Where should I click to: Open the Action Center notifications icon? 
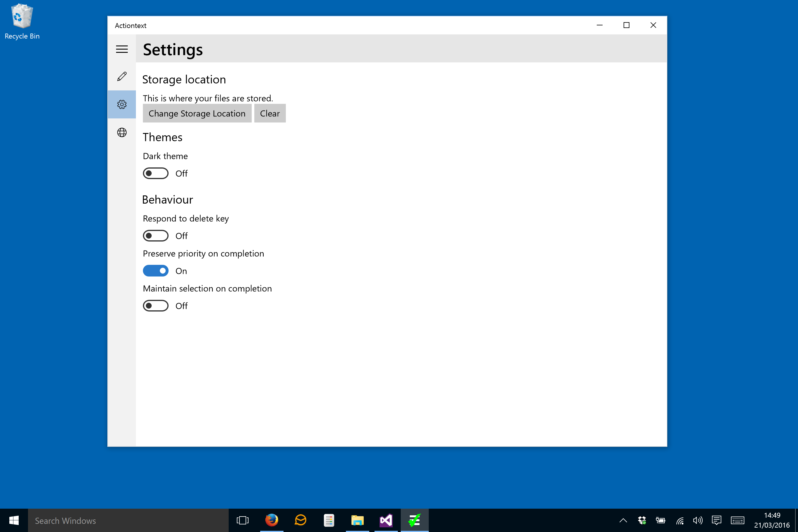[x=716, y=520]
